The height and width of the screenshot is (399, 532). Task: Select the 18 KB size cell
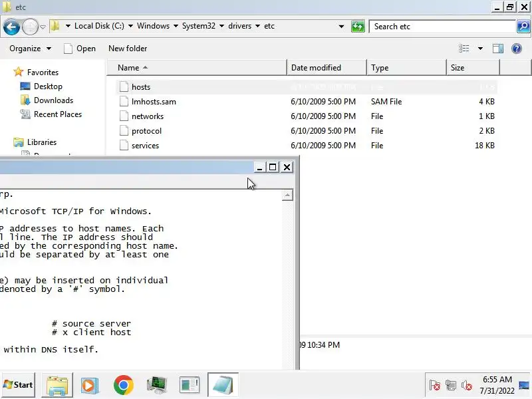(485, 145)
